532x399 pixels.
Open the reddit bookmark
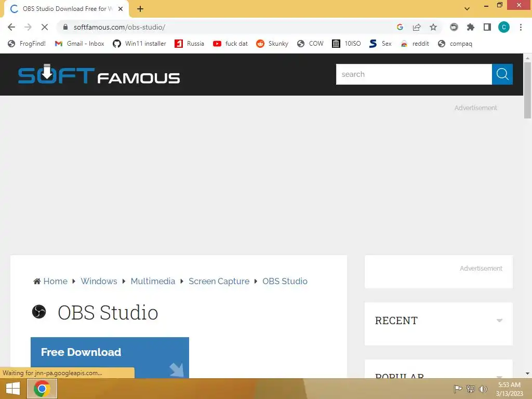[x=415, y=44]
